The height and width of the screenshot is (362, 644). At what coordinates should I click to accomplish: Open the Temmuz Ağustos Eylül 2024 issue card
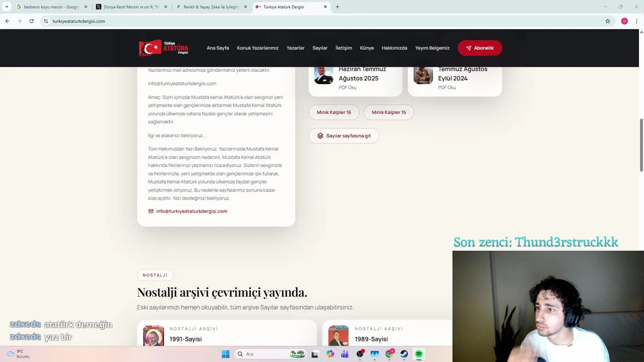pyautogui.click(x=455, y=80)
